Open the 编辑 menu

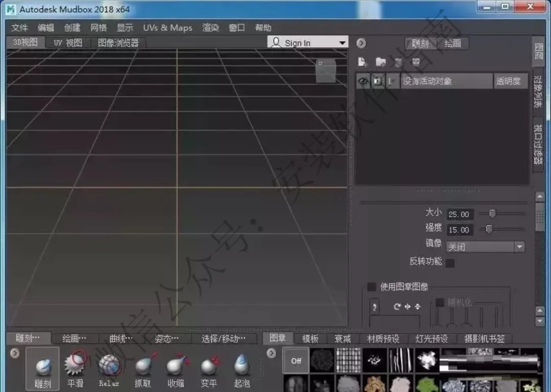46,28
